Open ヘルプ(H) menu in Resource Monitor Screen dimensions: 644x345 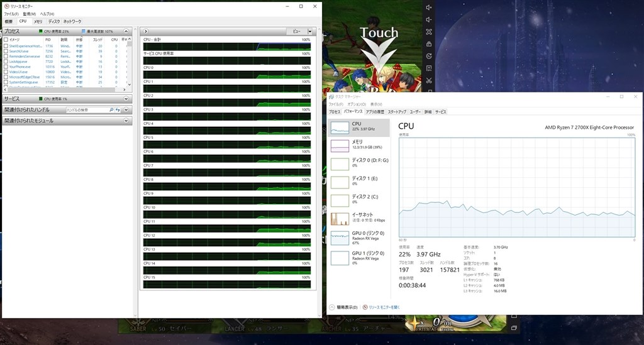47,14
